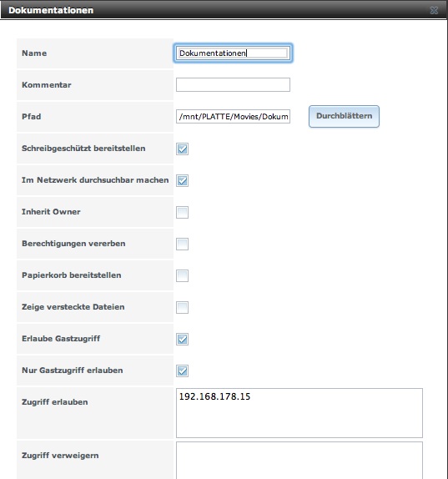Click the Pfad path field

click(x=233, y=116)
